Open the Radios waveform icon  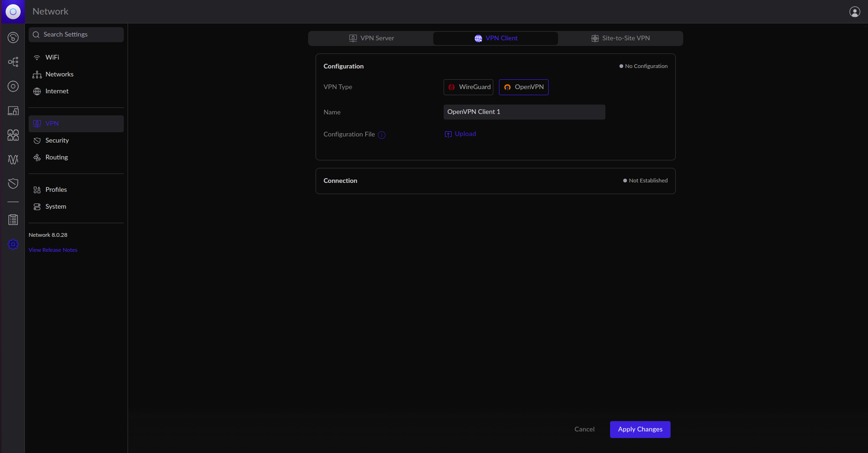point(13,159)
